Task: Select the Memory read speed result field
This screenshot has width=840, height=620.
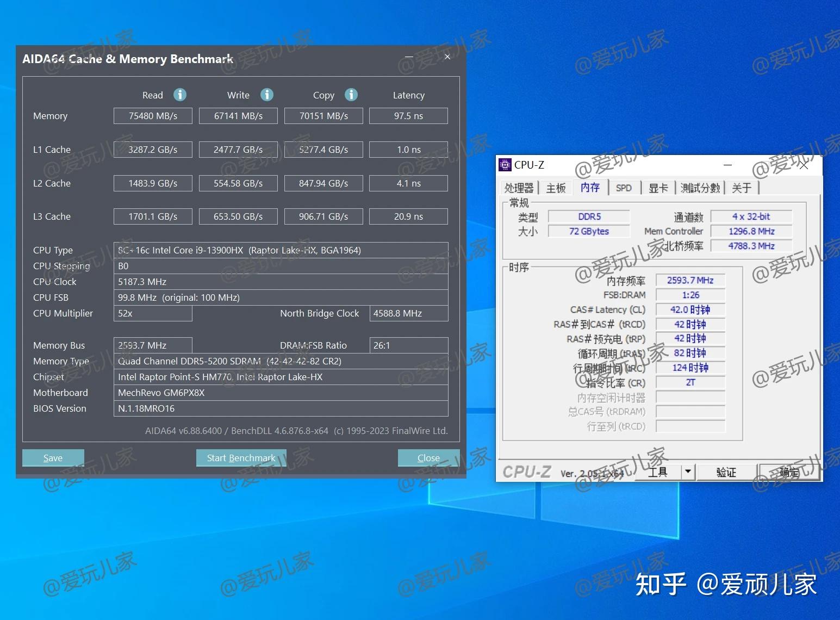Action: (x=153, y=115)
